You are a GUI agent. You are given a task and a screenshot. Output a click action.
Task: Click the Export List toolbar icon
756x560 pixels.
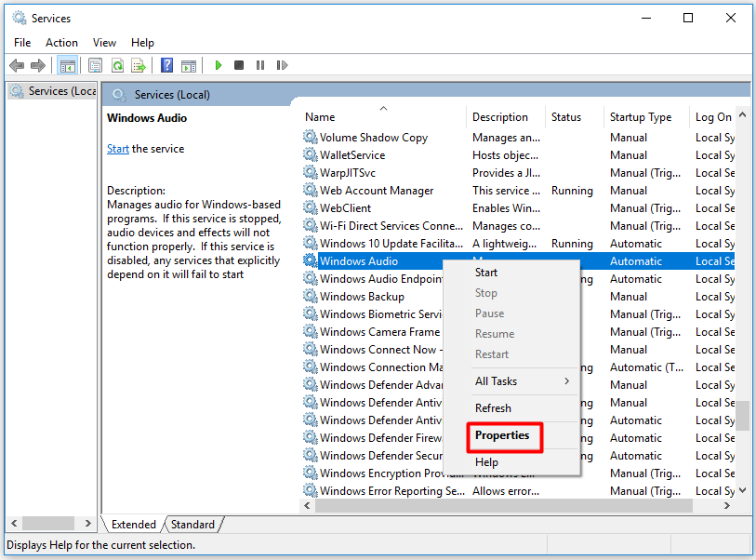[139, 65]
